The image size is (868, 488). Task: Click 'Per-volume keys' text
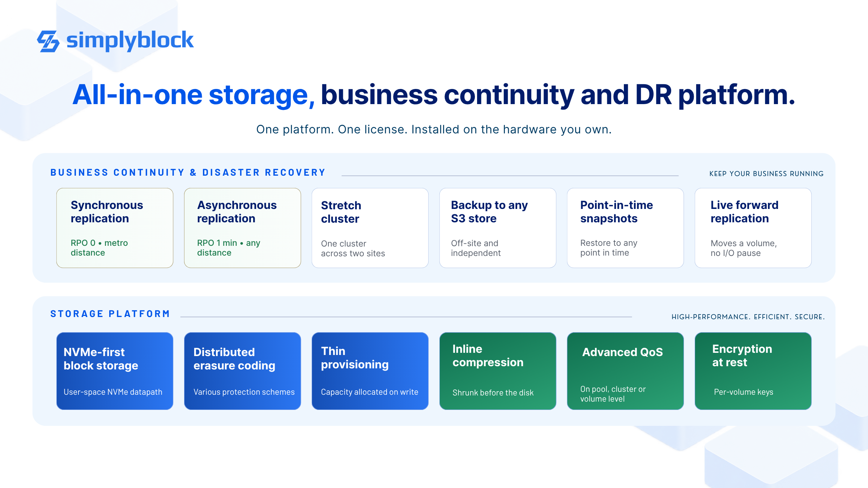point(744,392)
